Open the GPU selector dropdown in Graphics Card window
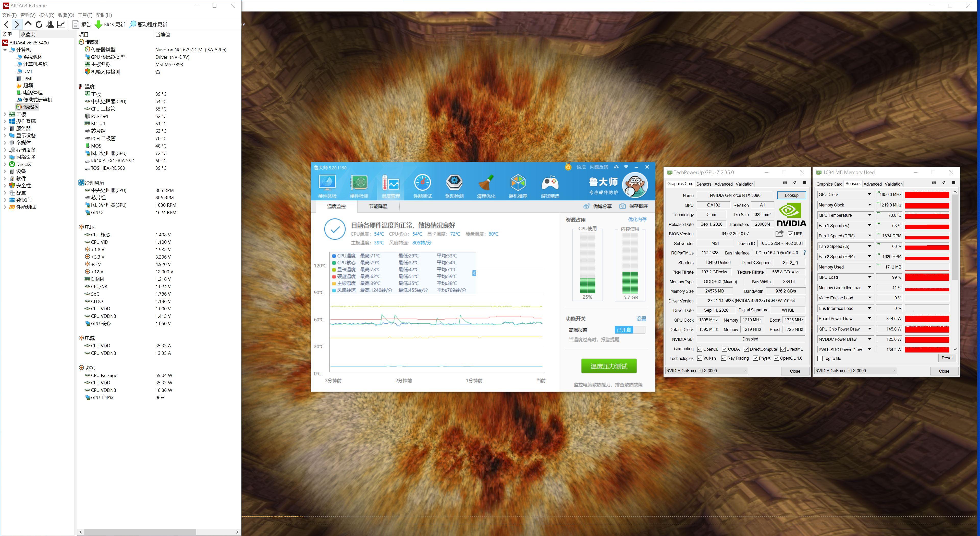Viewport: 980px width, 536px height. click(x=706, y=371)
